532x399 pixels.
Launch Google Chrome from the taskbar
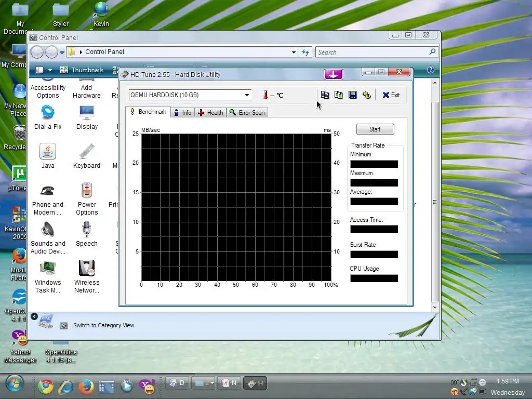coord(45,387)
